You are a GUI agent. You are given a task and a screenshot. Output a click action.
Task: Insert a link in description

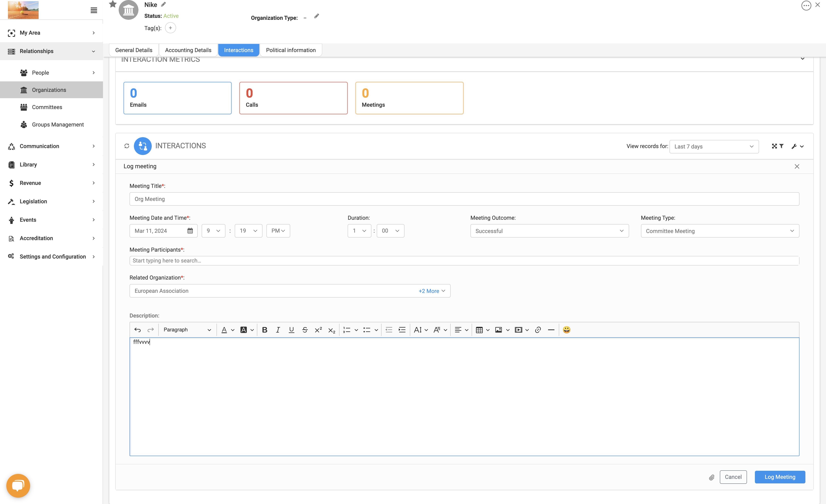coord(538,330)
